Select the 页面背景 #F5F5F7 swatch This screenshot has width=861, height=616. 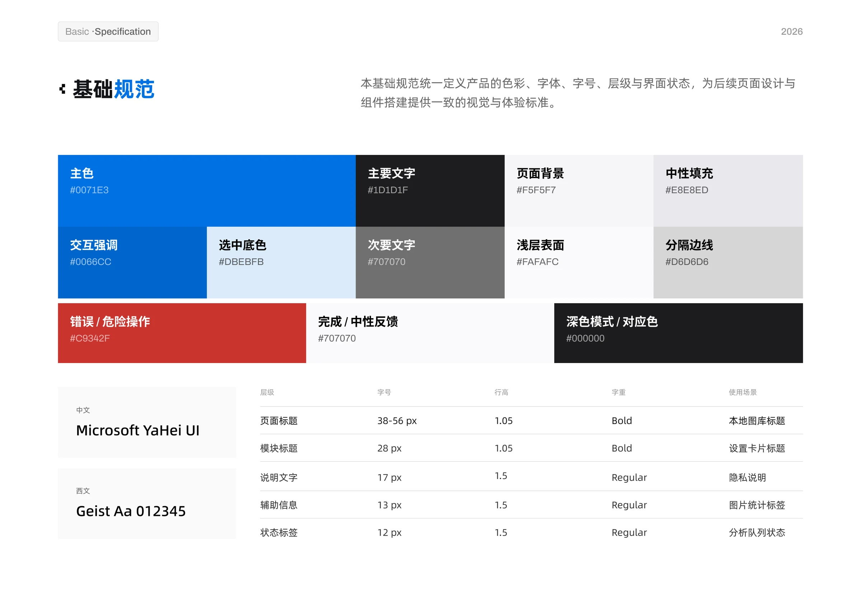579,191
